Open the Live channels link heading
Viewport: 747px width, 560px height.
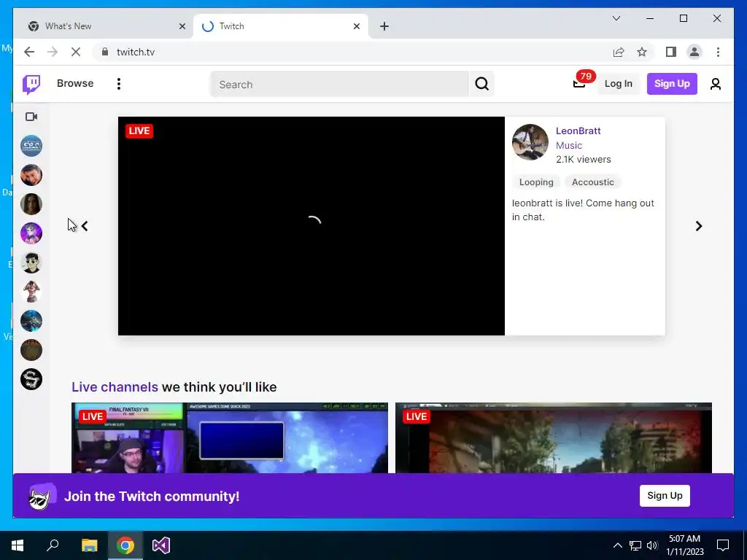[115, 386]
